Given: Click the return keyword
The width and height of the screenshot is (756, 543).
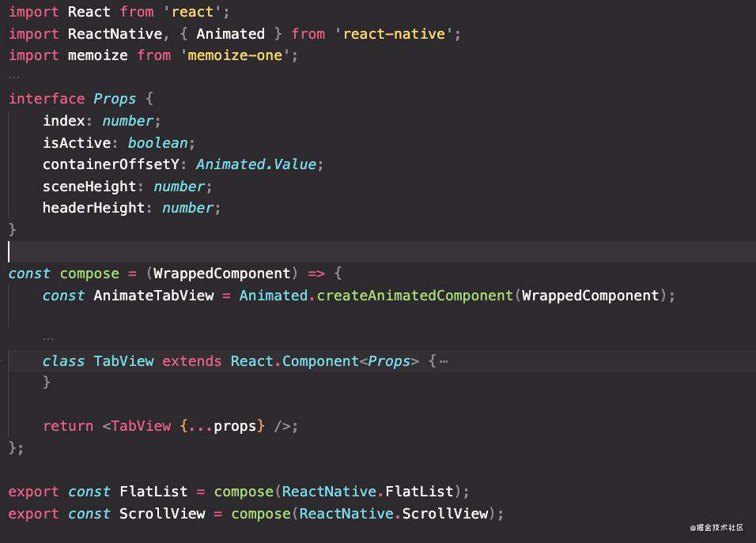Looking at the screenshot, I should tap(68, 426).
